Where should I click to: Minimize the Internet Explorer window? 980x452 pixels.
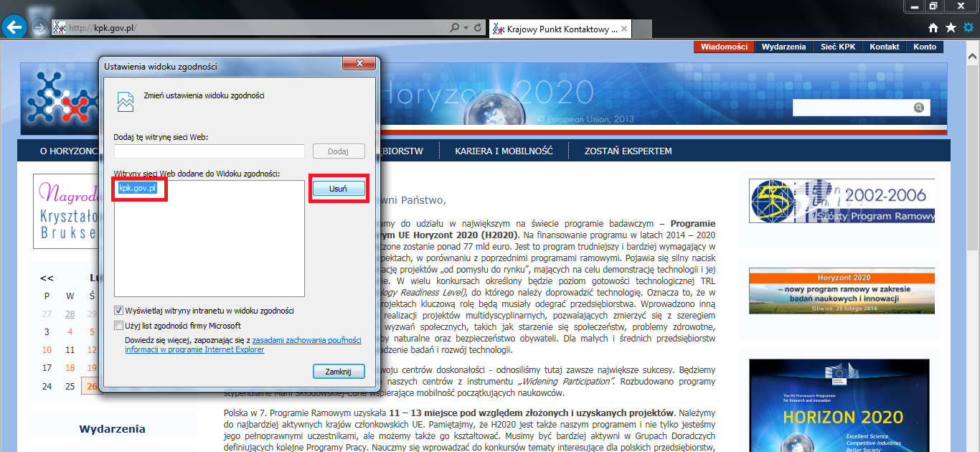point(915,6)
